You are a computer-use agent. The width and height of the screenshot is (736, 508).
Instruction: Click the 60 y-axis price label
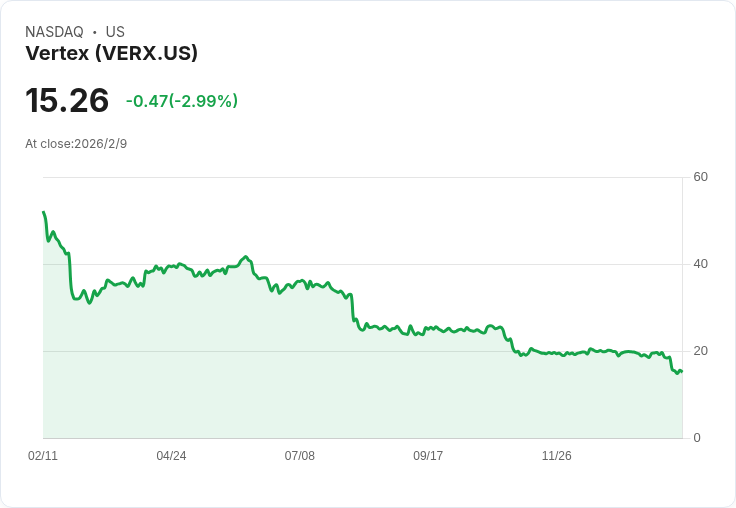click(x=700, y=177)
